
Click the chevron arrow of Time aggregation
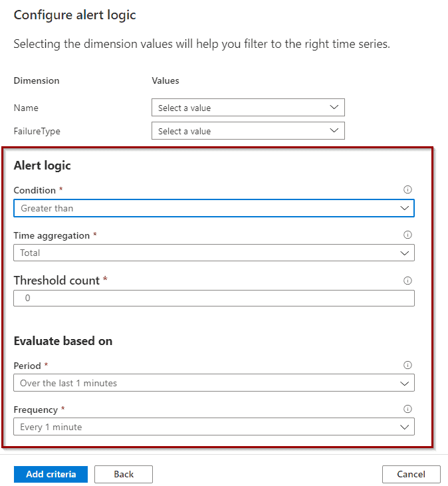coord(404,253)
